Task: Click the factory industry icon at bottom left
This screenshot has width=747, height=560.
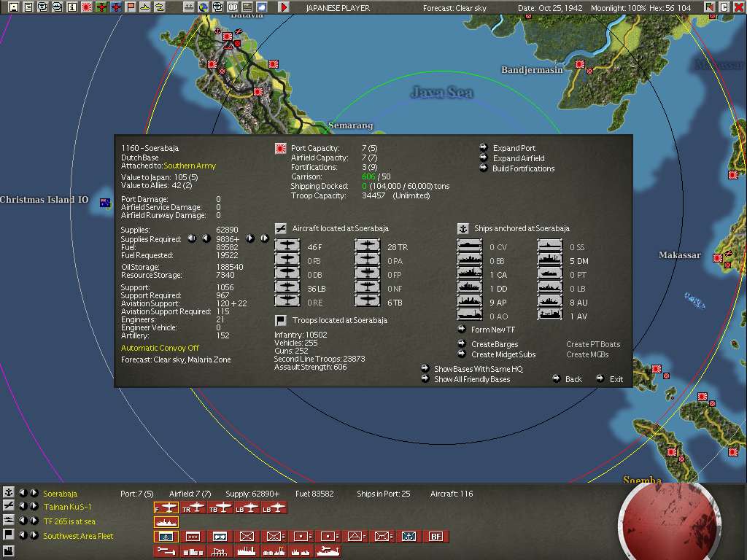Action: pos(8,551)
